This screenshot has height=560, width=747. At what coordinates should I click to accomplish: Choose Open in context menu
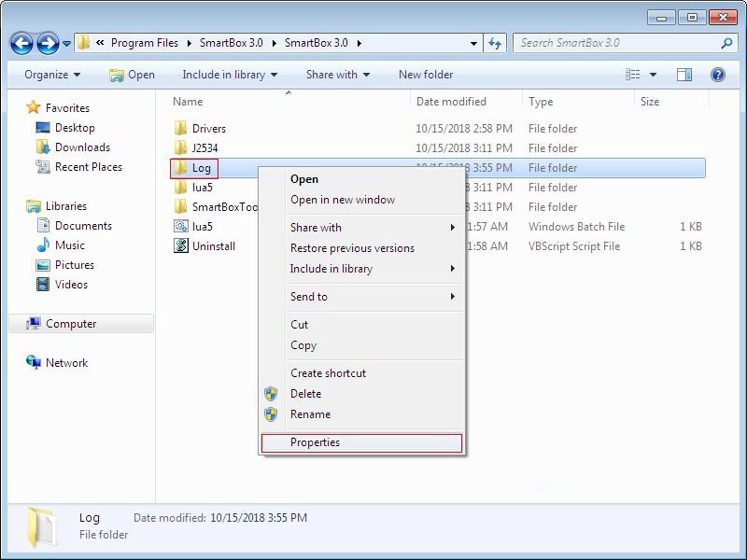pos(362,179)
